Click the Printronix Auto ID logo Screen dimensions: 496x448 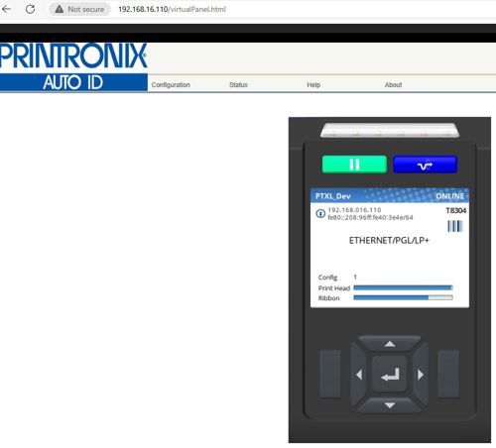[73, 67]
